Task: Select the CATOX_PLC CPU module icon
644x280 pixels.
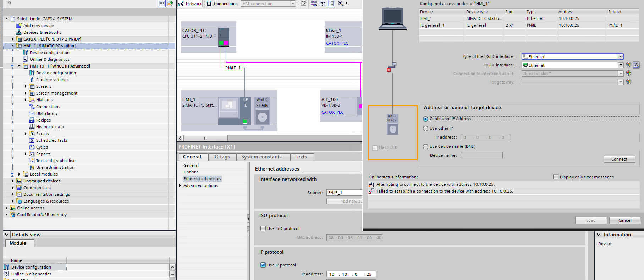Action: [224, 37]
